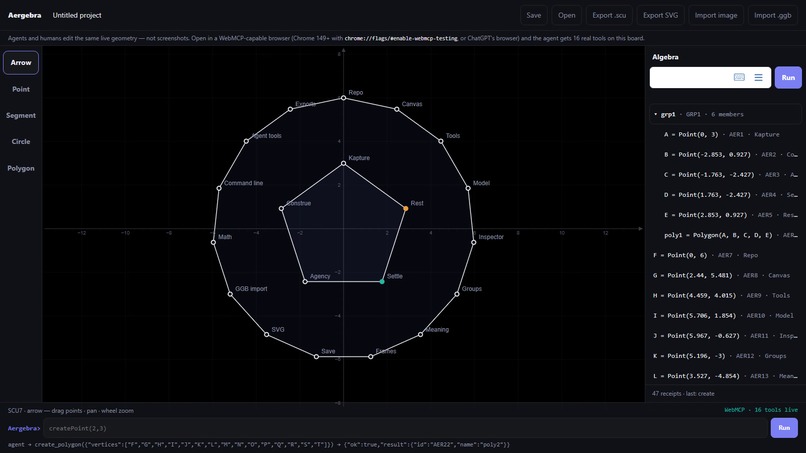806x453 pixels.
Task: Select the Circle tool
Action: (x=21, y=141)
